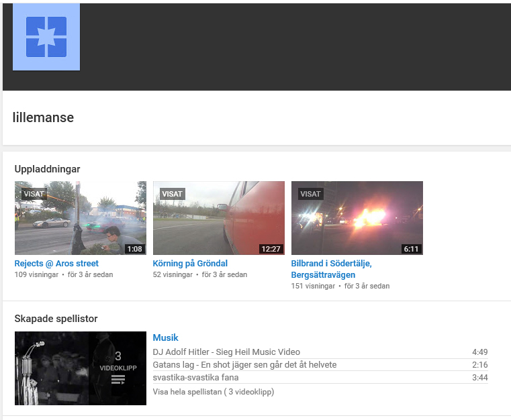Open the Körning på Gröndal video thumbnail
Viewport: 511px width, 420px height.
(x=219, y=218)
